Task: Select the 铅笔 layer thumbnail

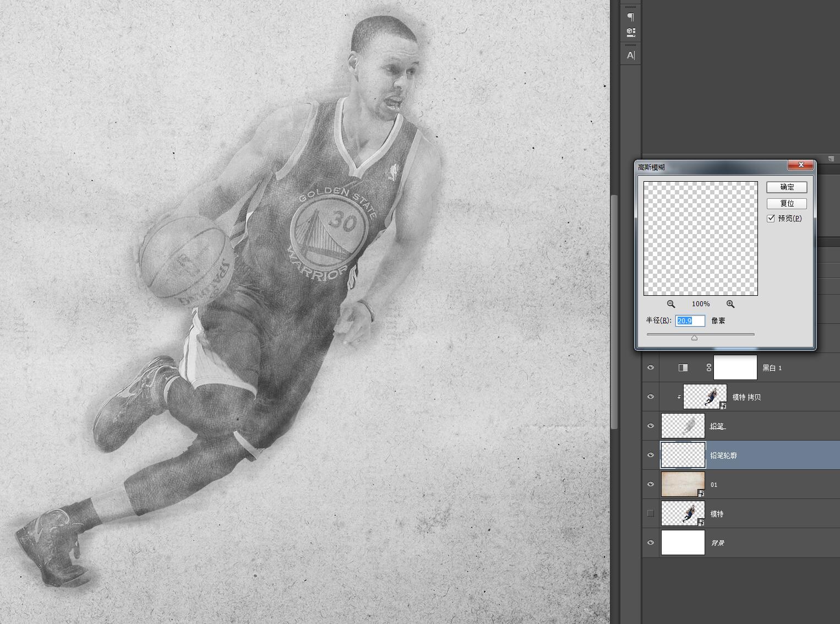Action: click(x=683, y=426)
